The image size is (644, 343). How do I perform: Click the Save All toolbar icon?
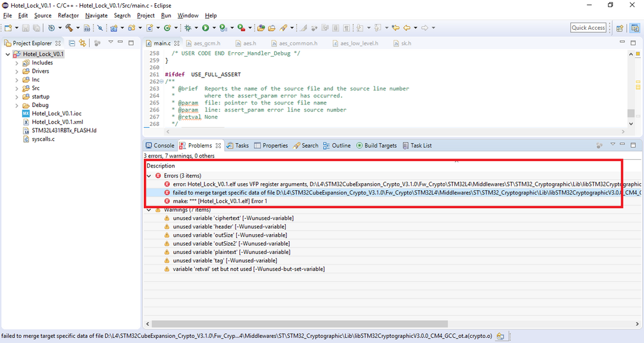37,28
